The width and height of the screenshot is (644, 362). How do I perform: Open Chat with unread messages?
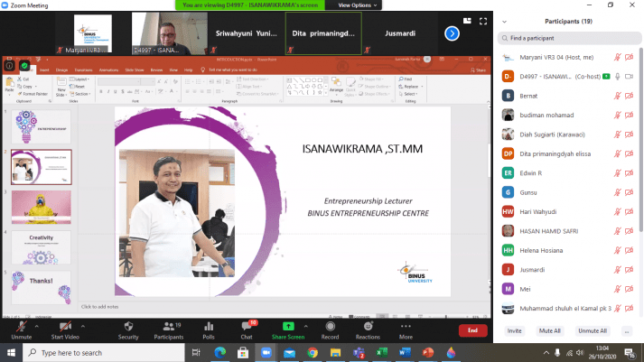(247, 330)
